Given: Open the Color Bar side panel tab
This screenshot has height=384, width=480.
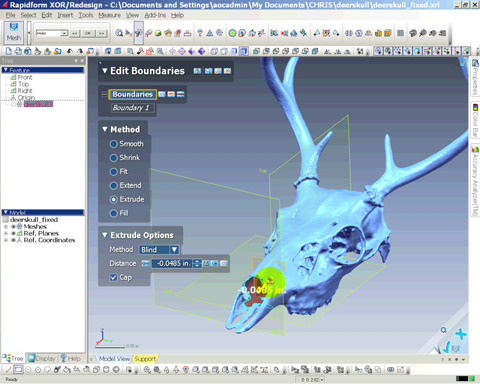Looking at the screenshot, I should click(475, 121).
